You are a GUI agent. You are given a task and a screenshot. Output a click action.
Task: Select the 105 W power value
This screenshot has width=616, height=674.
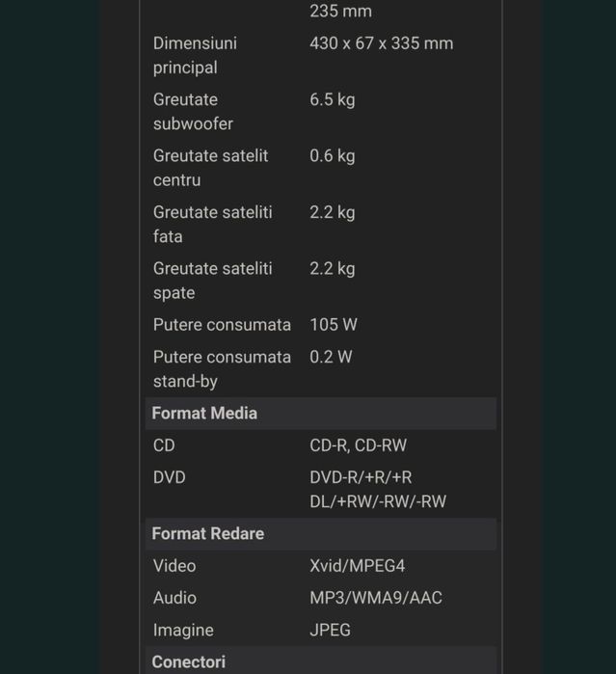333,325
